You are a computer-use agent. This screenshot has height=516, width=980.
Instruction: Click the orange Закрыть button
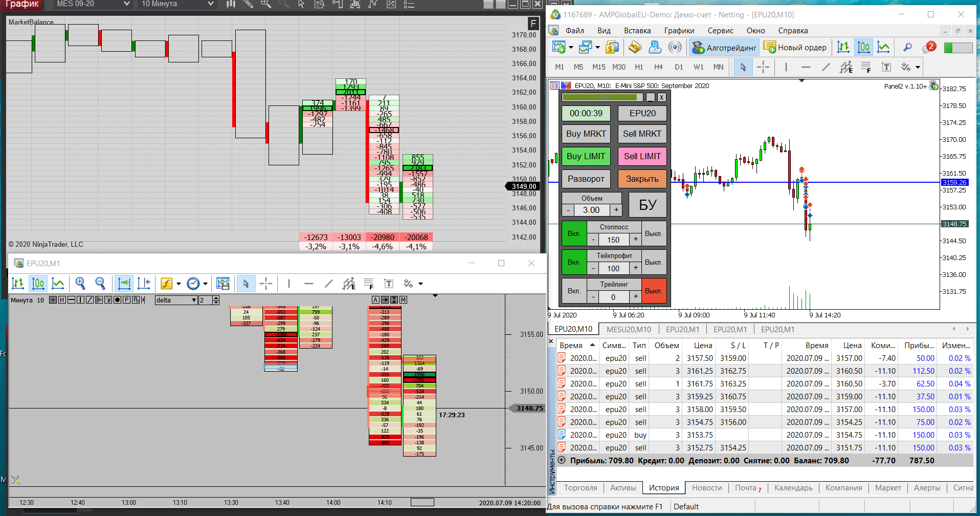(642, 179)
